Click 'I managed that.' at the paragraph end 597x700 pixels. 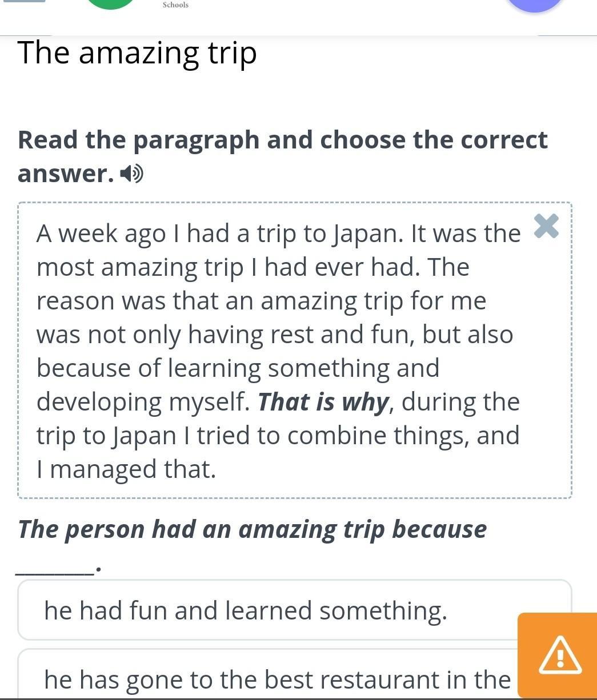pos(126,469)
